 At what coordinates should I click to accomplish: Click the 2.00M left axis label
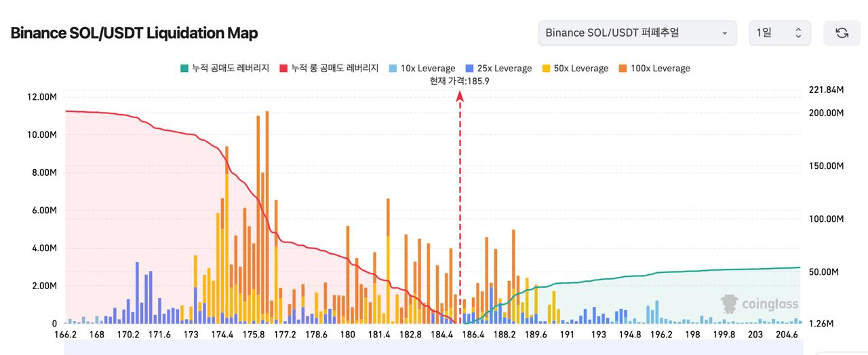coord(44,286)
